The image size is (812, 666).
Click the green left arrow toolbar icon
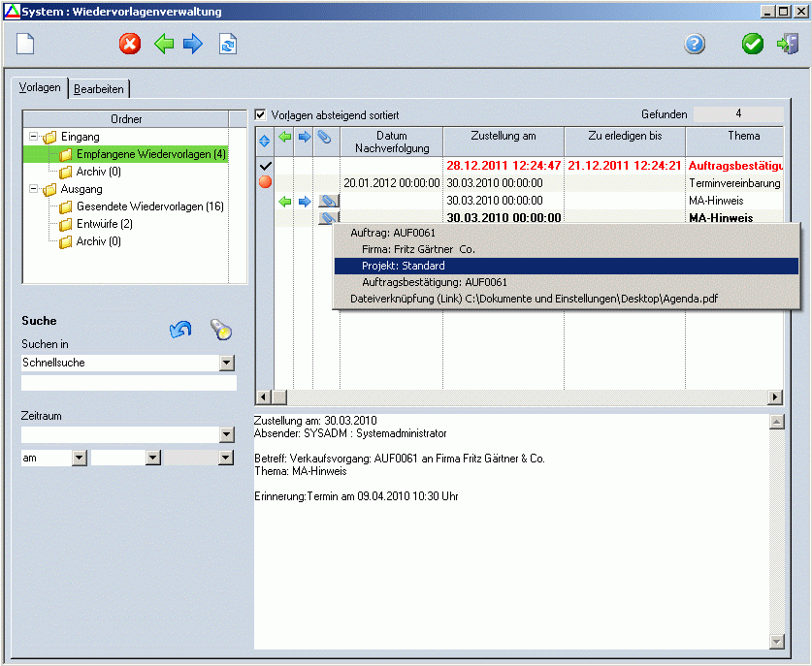point(164,45)
